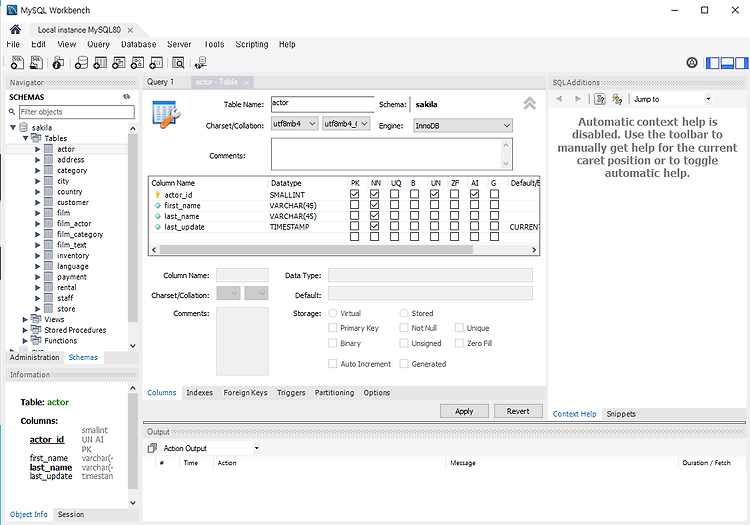
Task: Toggle the right sidebar panel icon
Action: [x=742, y=63]
